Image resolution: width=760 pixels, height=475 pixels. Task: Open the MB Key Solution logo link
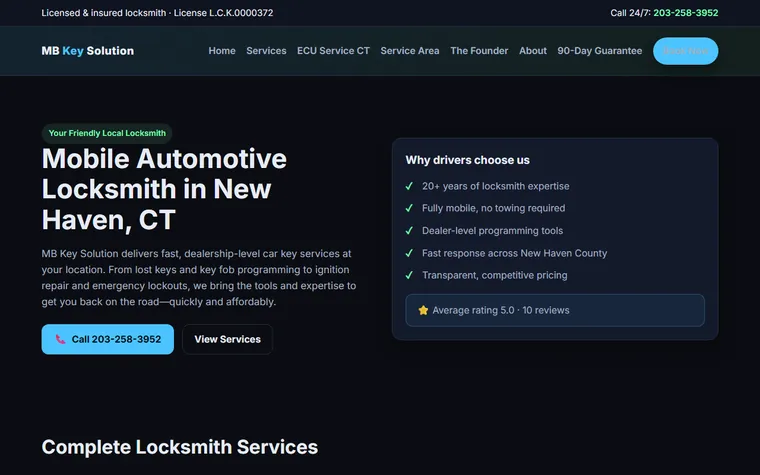tap(88, 51)
